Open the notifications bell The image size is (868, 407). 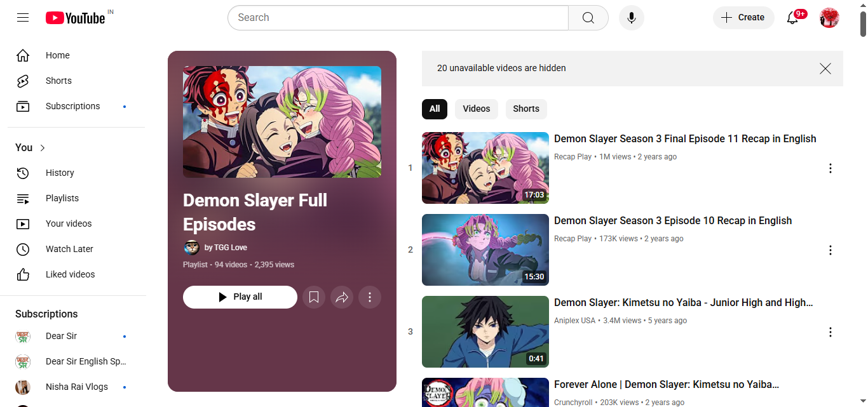click(792, 18)
